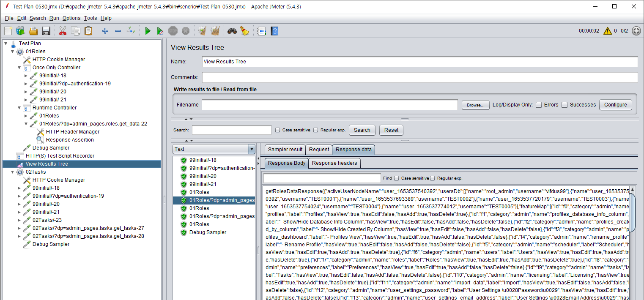Enable Case sensitive for the Search field
The image size is (644, 300).
[277, 130]
